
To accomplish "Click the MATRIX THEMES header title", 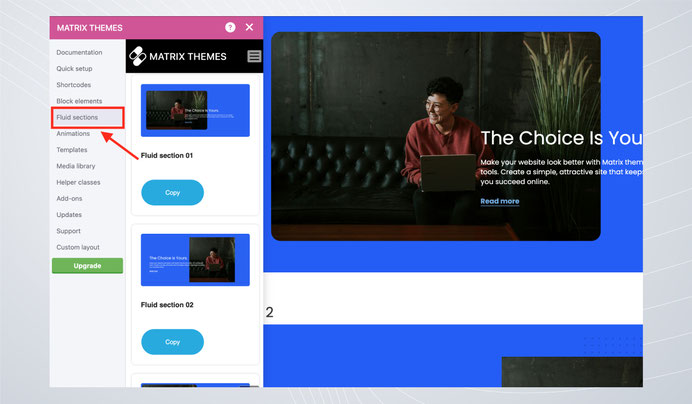I will pos(90,28).
